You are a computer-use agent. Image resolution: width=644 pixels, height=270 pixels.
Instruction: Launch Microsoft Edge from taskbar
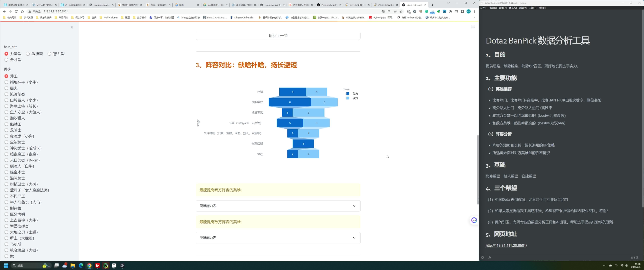[81, 265]
